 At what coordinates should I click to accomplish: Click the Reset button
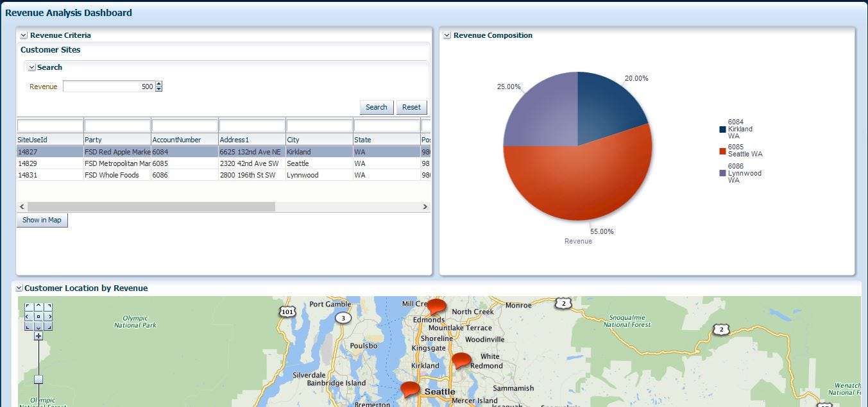pyautogui.click(x=412, y=107)
